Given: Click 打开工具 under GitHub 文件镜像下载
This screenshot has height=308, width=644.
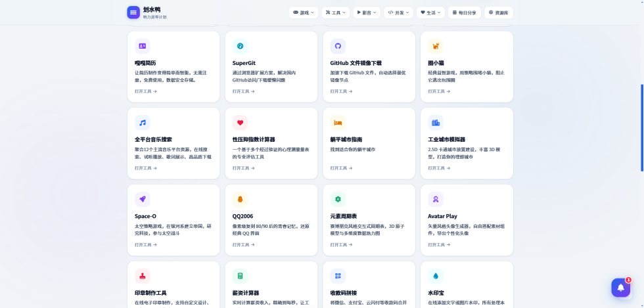Looking at the screenshot, I should [341, 91].
